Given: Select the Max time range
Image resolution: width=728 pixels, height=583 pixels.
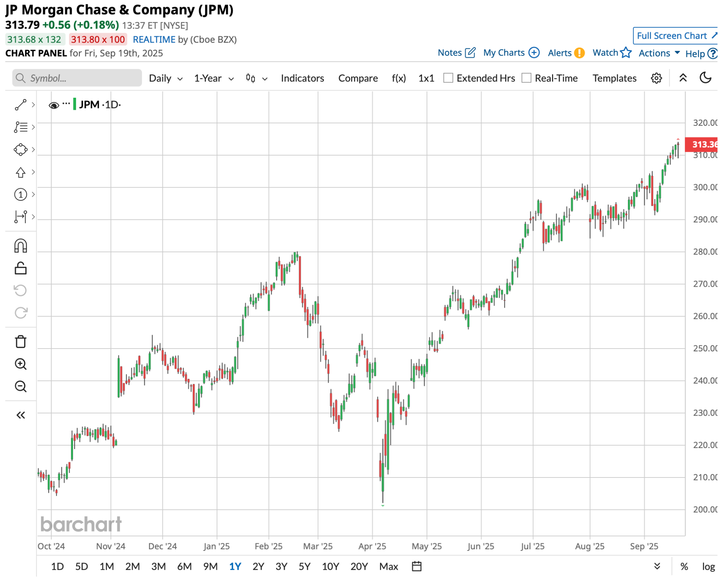Looking at the screenshot, I should coord(389,566).
